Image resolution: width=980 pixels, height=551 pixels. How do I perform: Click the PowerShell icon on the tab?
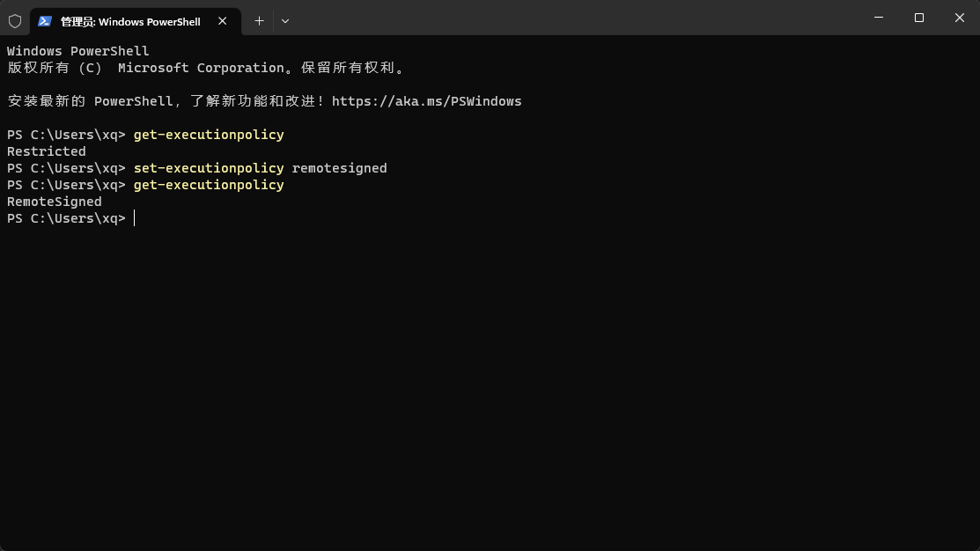pos(44,21)
